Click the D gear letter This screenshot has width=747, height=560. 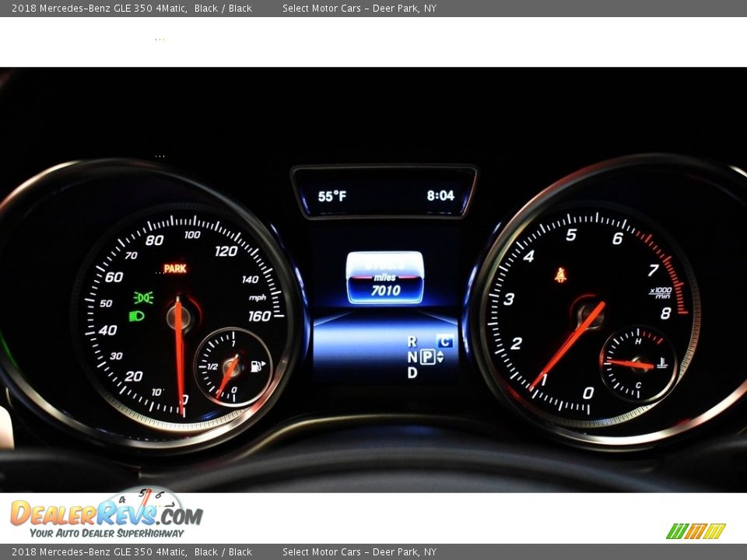coord(412,373)
